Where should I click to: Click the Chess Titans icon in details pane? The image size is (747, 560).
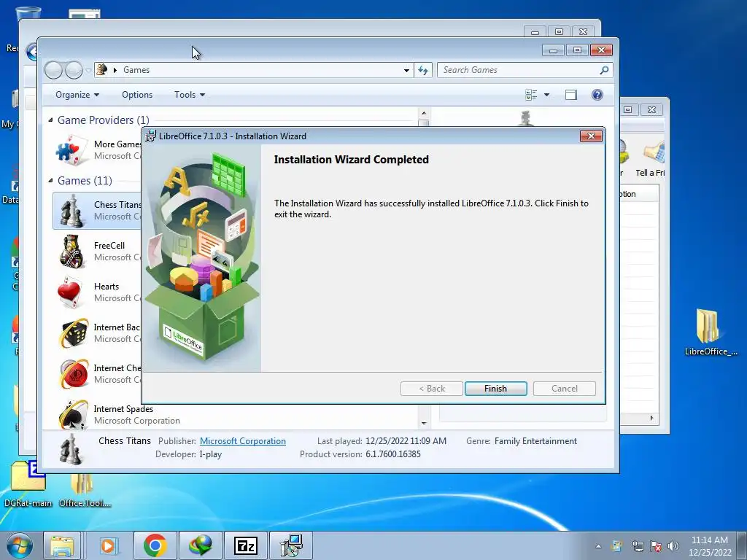(71, 449)
